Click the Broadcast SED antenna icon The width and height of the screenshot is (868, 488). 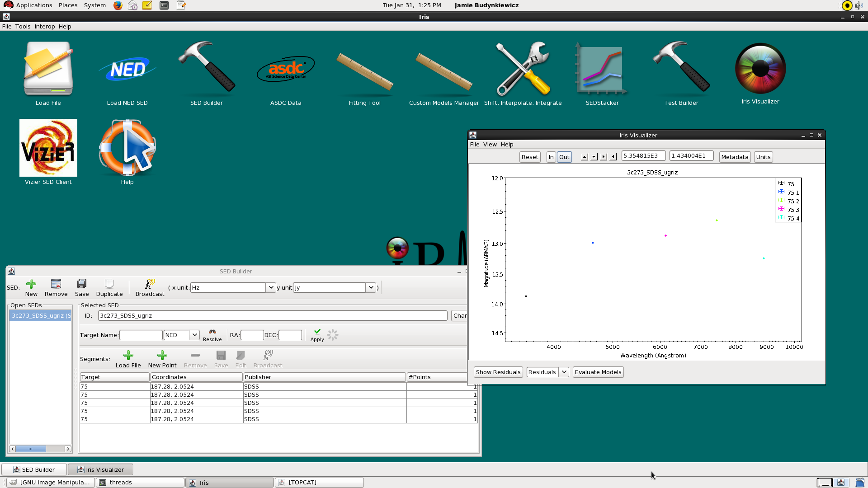[x=150, y=284]
